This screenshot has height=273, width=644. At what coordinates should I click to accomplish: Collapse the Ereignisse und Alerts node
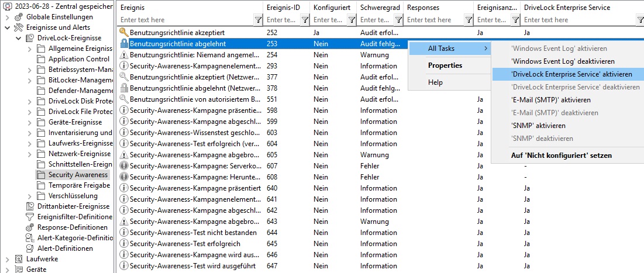8,27
